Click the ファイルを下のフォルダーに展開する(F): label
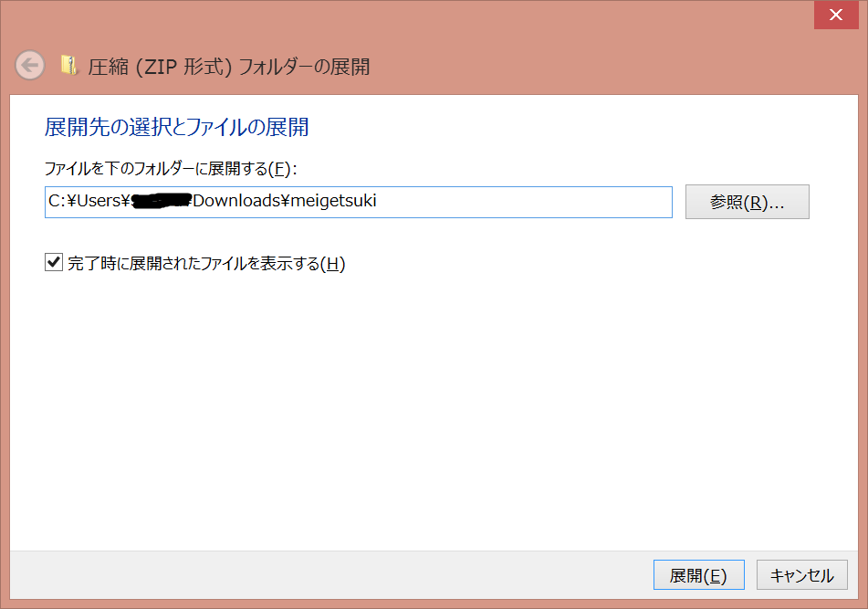 [171, 168]
